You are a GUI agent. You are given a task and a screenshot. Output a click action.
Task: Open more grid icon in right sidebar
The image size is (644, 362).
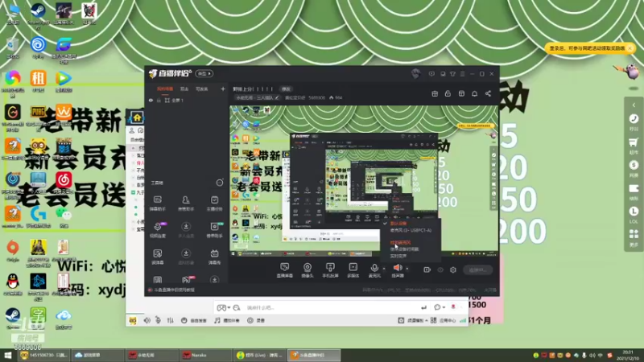pos(634,237)
